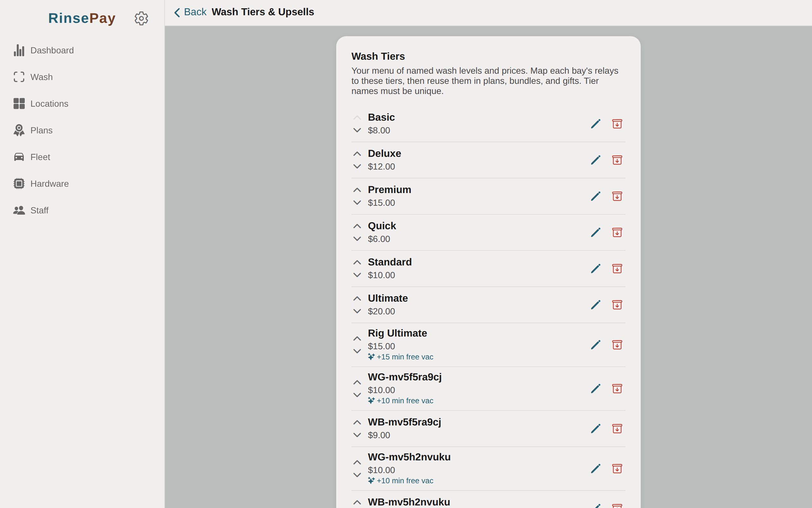Move the Basic tier down
This screenshot has width=812, height=508.
tap(357, 130)
